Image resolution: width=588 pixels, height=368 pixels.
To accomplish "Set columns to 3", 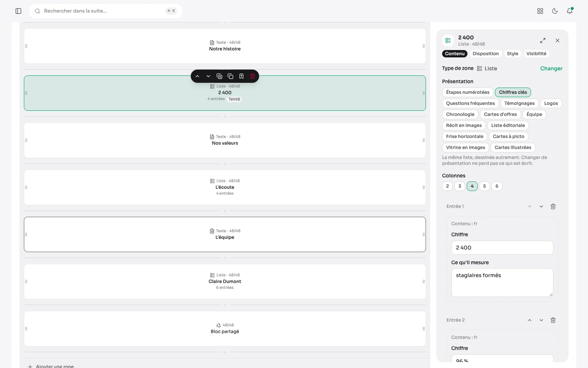I will tap(460, 186).
